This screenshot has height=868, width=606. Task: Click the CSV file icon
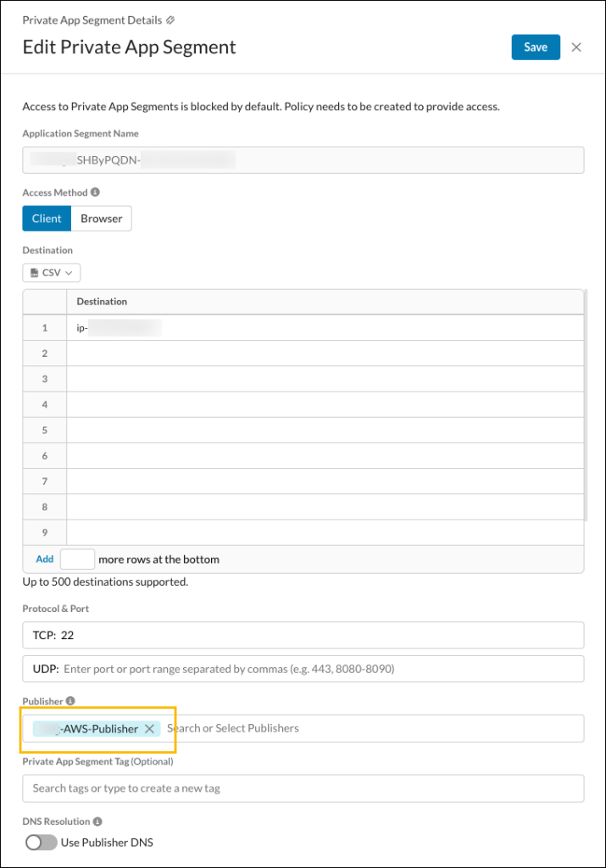pos(34,273)
